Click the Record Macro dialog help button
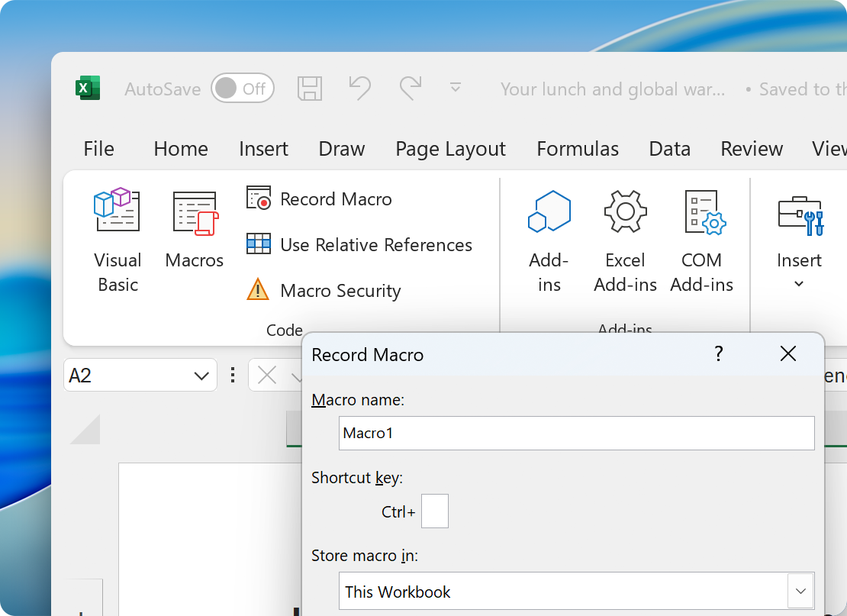 pyautogui.click(x=718, y=354)
